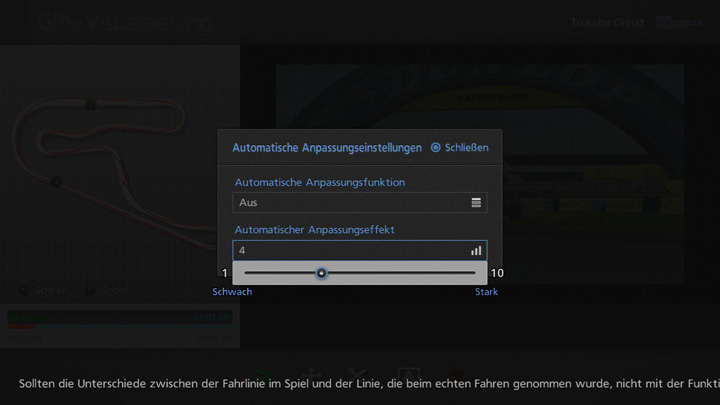Click the slider handle knob
Screen dimensions: 720x405
(x=321, y=273)
